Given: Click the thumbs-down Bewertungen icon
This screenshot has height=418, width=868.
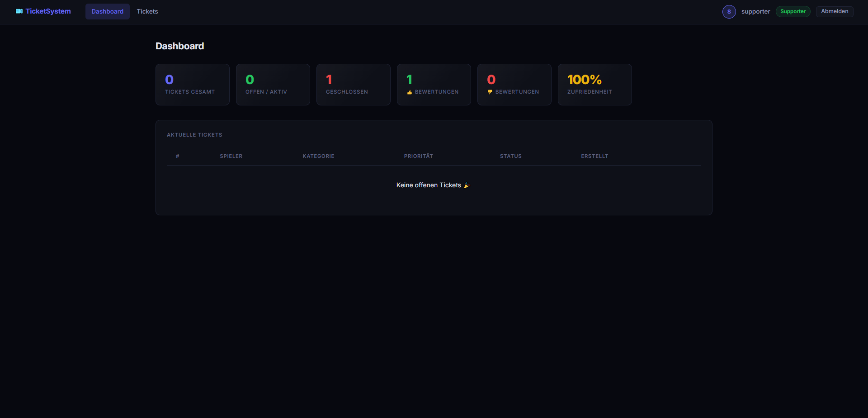Looking at the screenshot, I should [490, 92].
